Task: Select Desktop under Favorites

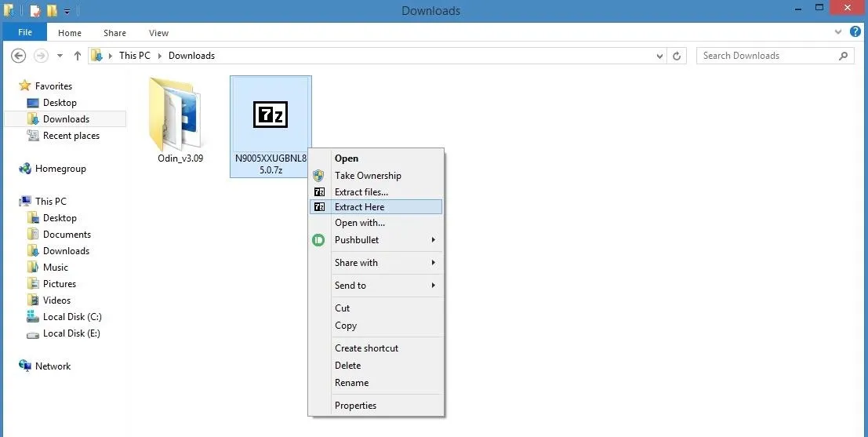Action: pyautogui.click(x=60, y=103)
